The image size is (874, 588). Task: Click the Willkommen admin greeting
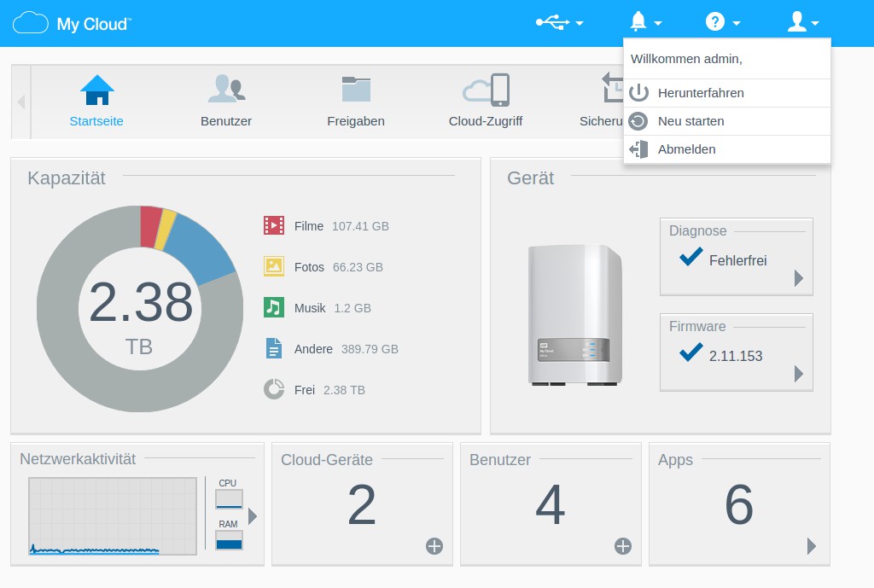pos(686,59)
